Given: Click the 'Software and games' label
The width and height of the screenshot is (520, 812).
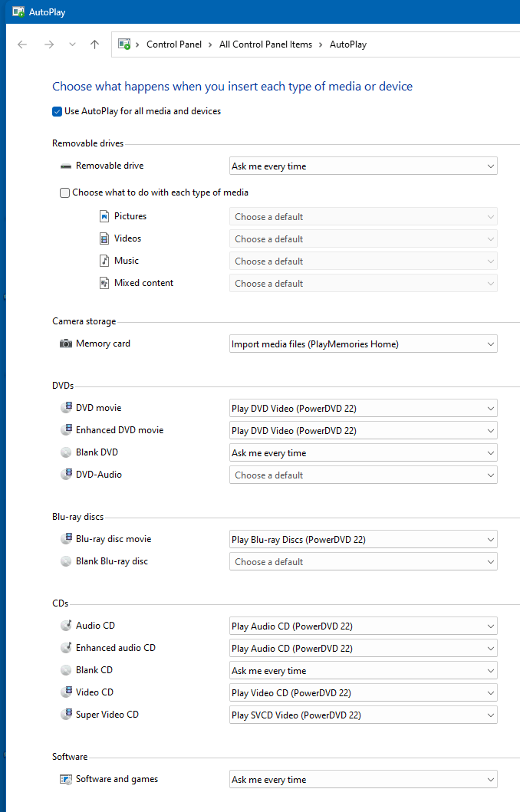Looking at the screenshot, I should coord(117,779).
